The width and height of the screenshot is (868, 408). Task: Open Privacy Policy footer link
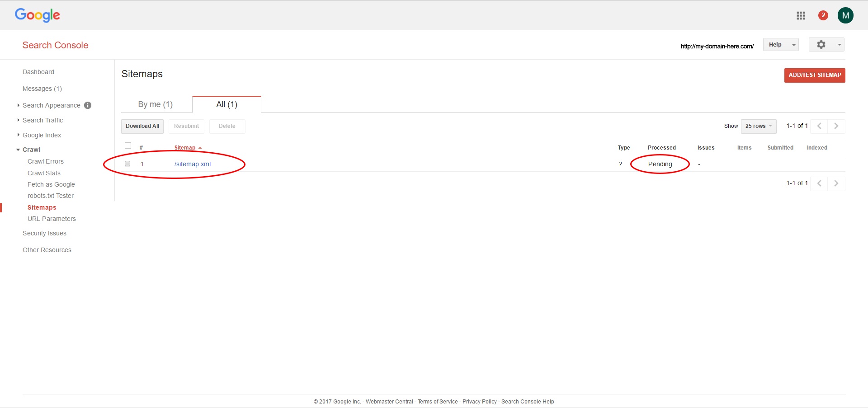480,402
